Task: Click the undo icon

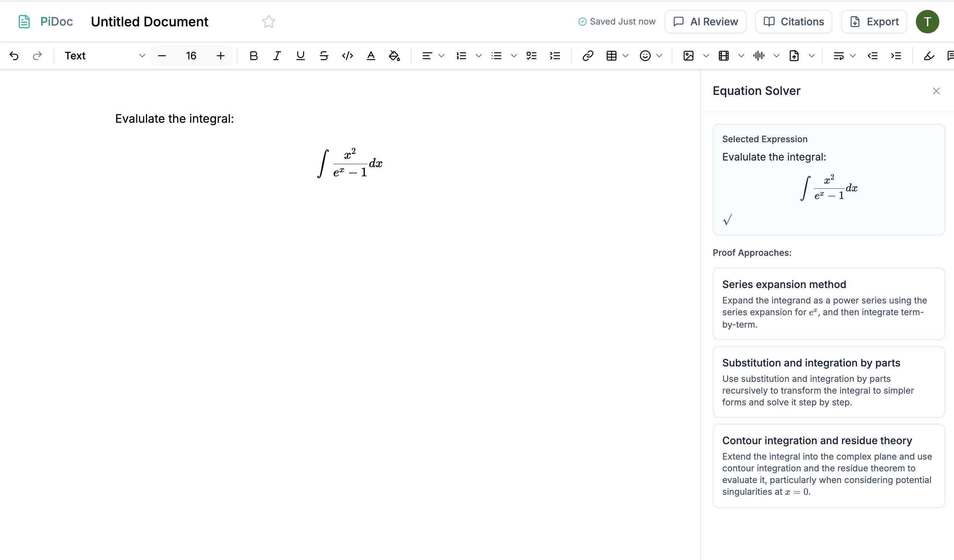Action: click(x=14, y=56)
